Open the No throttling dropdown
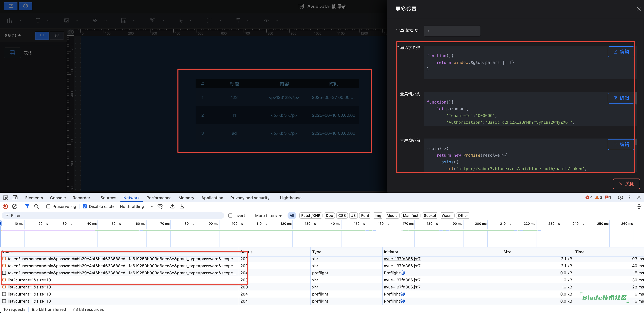 coord(136,206)
